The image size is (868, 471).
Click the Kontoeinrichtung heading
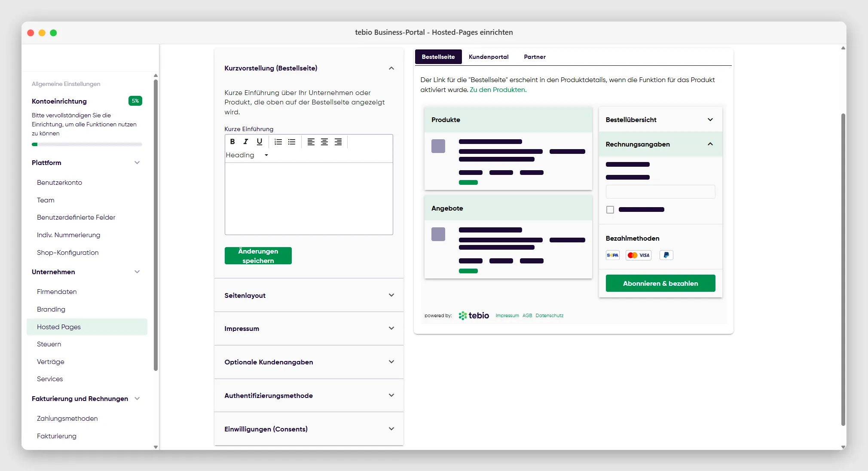coord(59,101)
